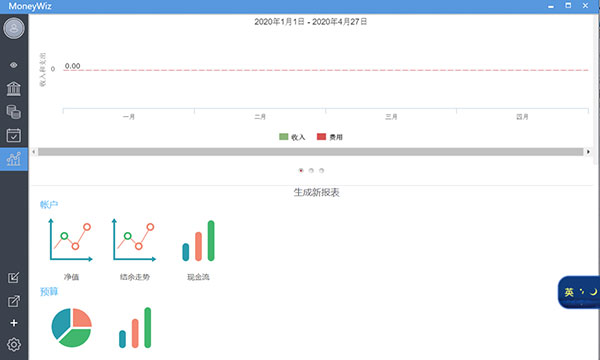Toggle the eye visibility icon in sidebar

(x=14, y=65)
